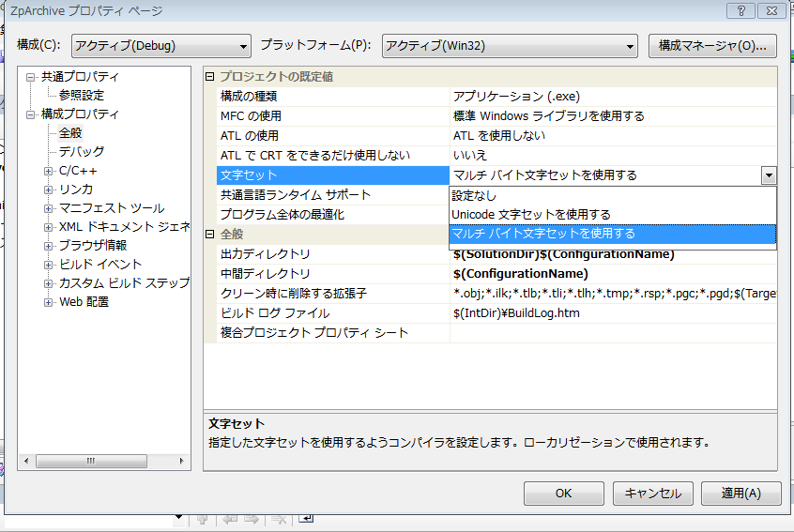Expand the ブラウザ情報 tree node
This screenshot has width=794, height=532.
click(x=48, y=246)
